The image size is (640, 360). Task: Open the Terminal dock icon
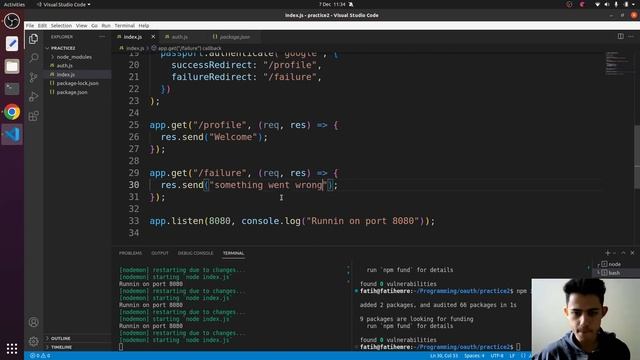click(11, 89)
